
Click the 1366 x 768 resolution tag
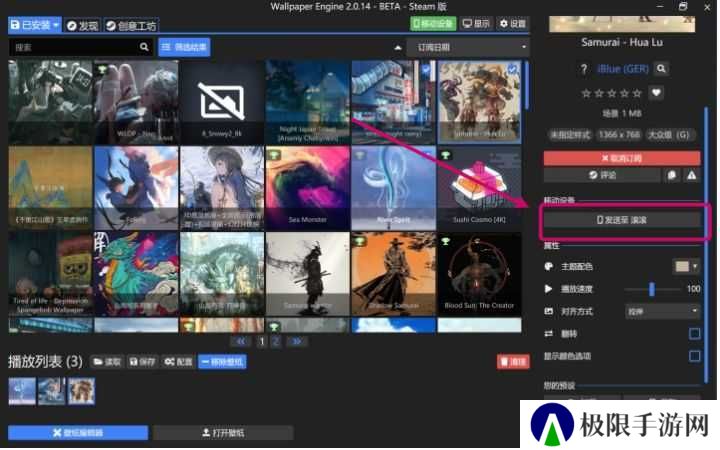tap(619, 135)
